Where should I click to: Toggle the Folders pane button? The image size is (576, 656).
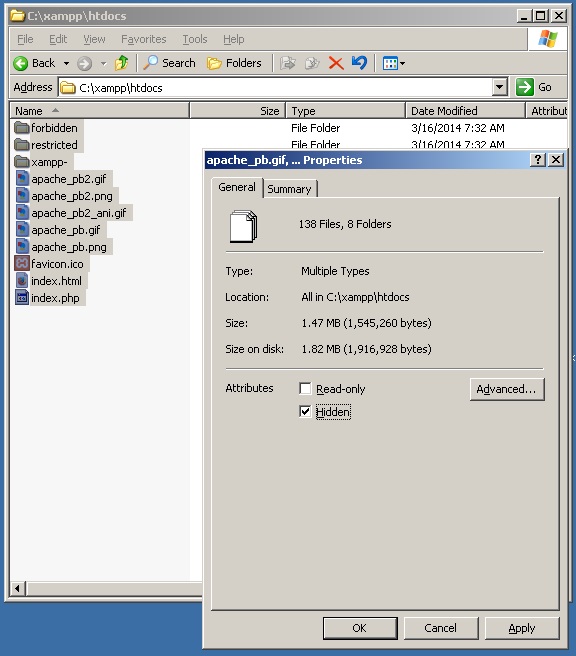(234, 63)
